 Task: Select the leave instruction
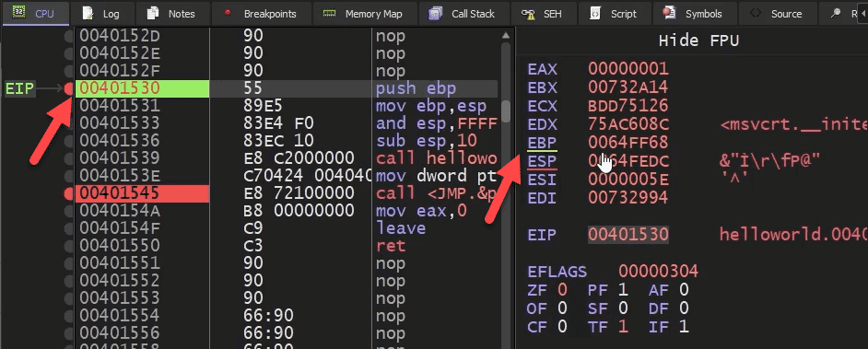(x=401, y=228)
